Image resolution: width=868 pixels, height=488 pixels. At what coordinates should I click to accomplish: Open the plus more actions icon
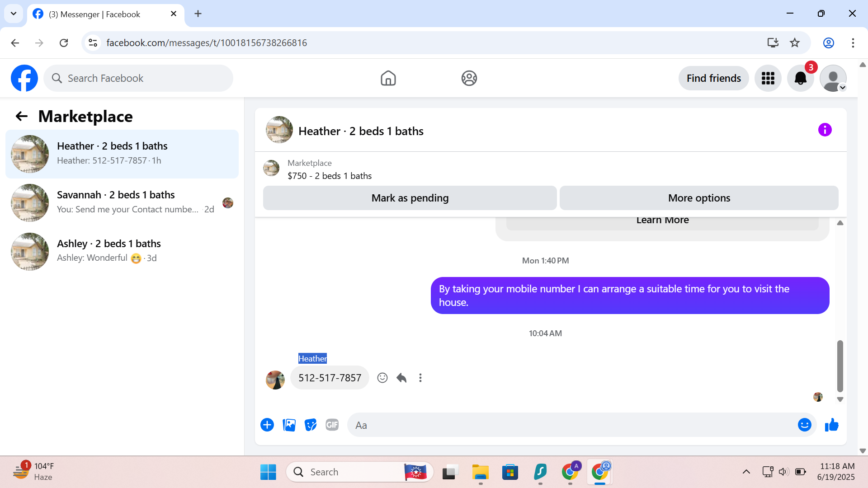click(x=267, y=425)
